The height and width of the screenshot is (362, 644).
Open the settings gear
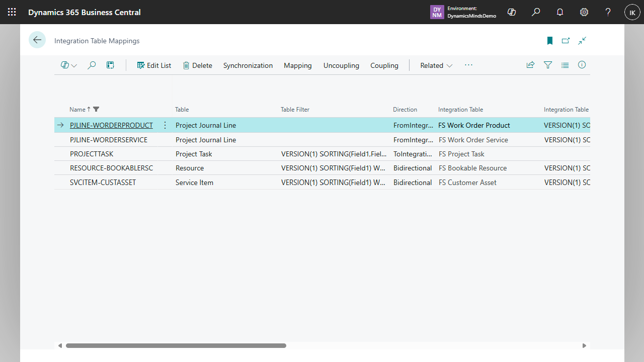pyautogui.click(x=584, y=12)
